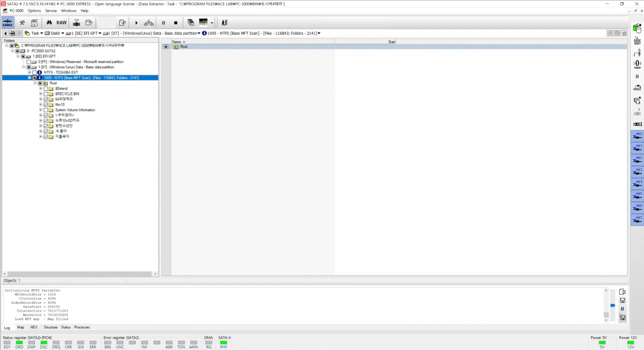Click the play start toolbar button
Viewport: 644px width, 350px height.
point(136,23)
